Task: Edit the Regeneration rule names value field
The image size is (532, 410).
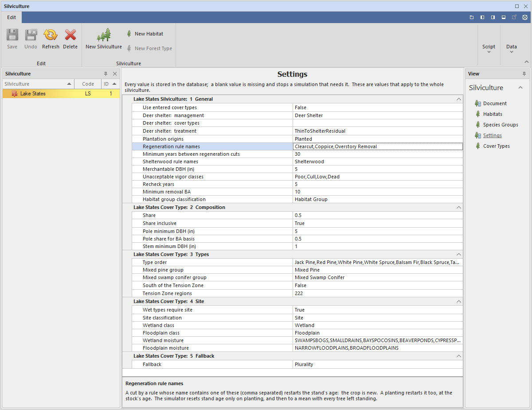Action: (378, 146)
